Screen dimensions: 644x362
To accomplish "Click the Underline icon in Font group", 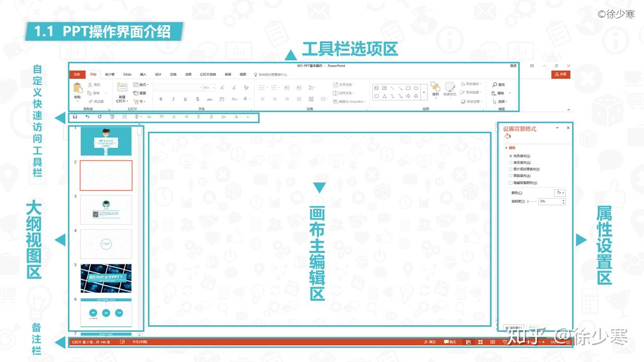I will click(185, 98).
